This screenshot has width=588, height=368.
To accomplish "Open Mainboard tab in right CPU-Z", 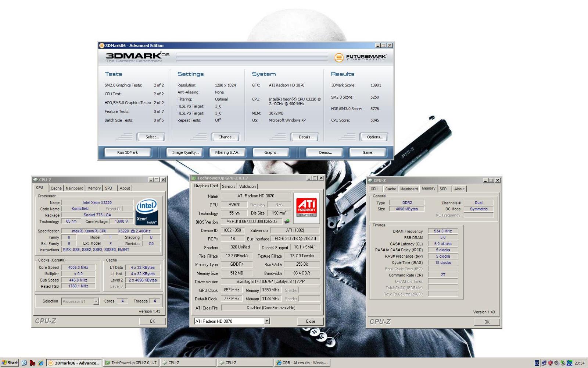I will 409,189.
